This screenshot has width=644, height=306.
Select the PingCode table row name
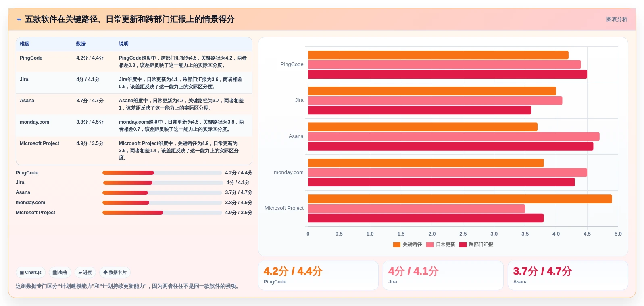pyautogui.click(x=31, y=58)
